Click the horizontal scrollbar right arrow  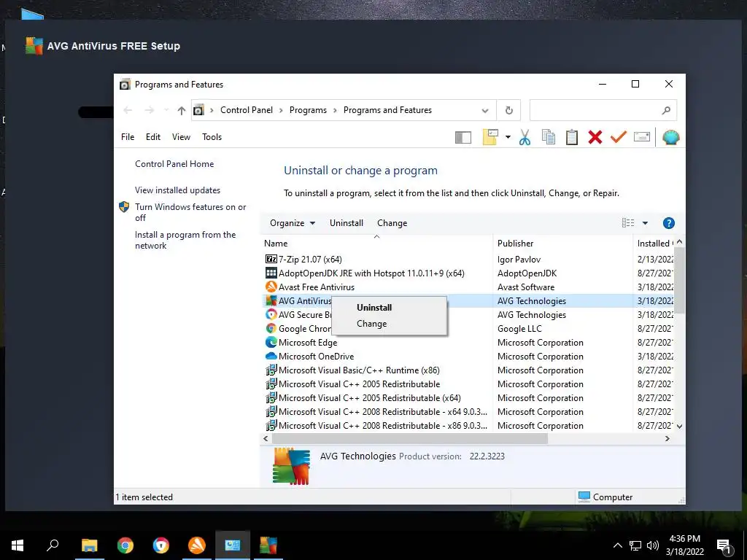pos(667,438)
